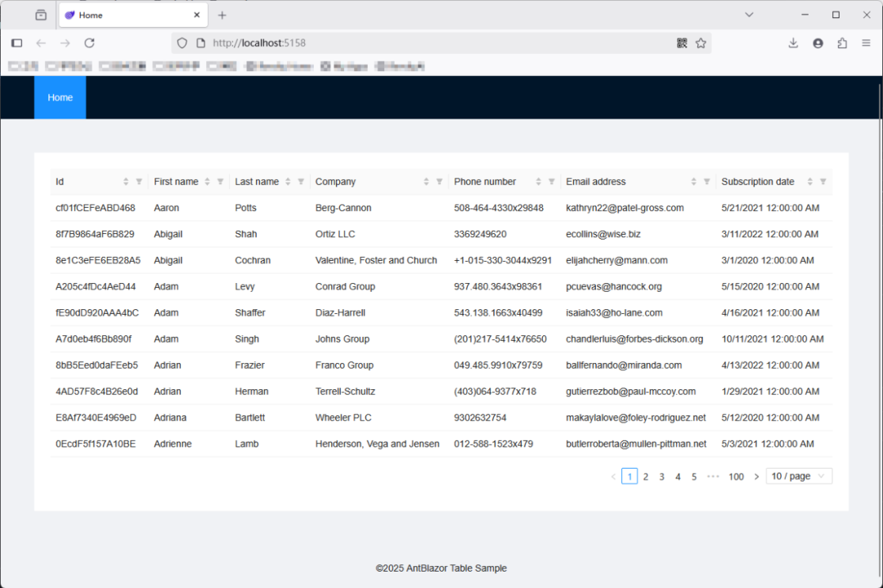
Task: Sort the Id column
Action: (124, 181)
